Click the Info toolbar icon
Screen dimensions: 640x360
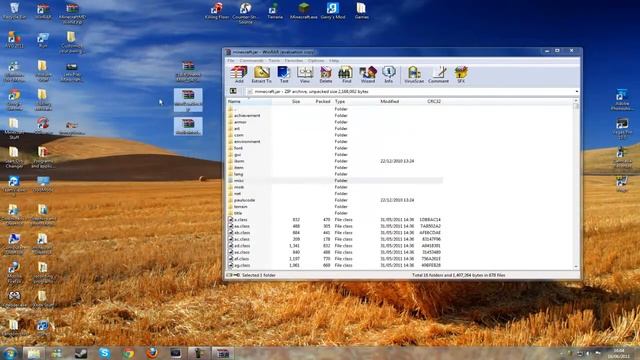pyautogui.click(x=389, y=75)
